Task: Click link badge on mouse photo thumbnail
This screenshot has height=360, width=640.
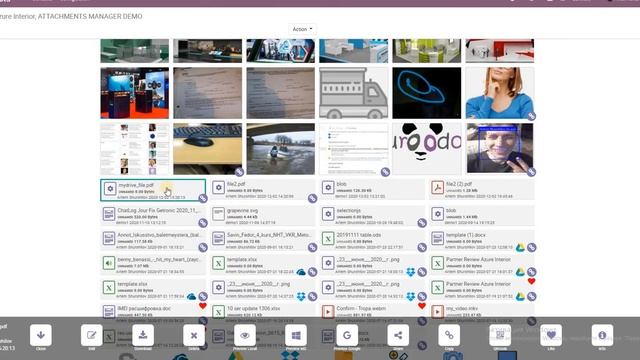Action: tap(239, 172)
